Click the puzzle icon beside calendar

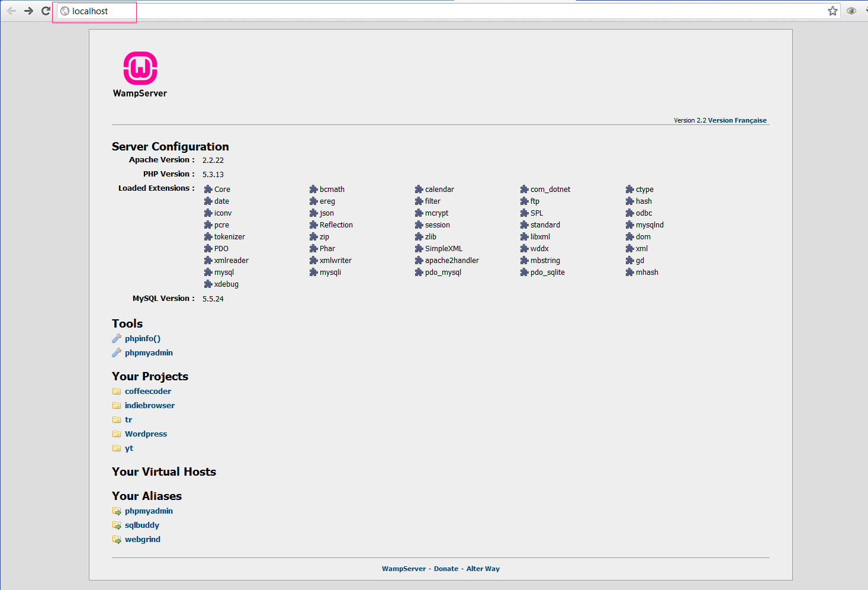click(x=419, y=190)
